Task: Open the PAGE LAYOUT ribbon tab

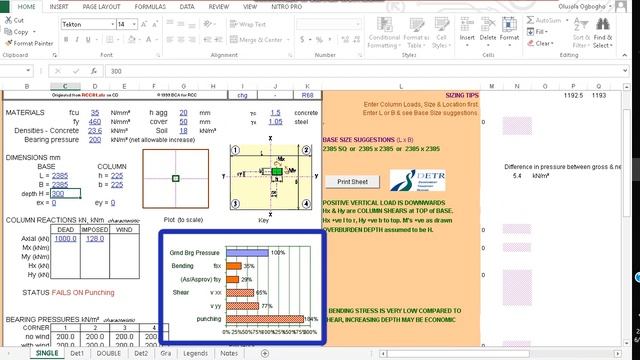Action: click(x=101, y=7)
